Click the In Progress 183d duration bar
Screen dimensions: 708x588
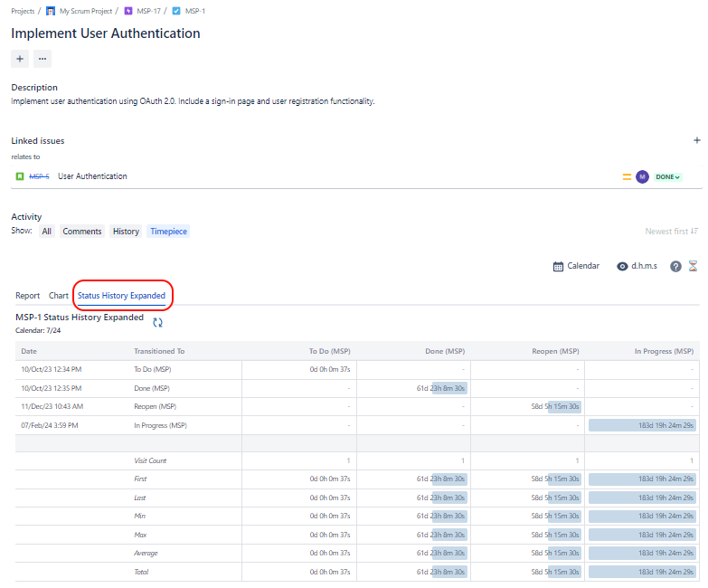click(x=642, y=425)
